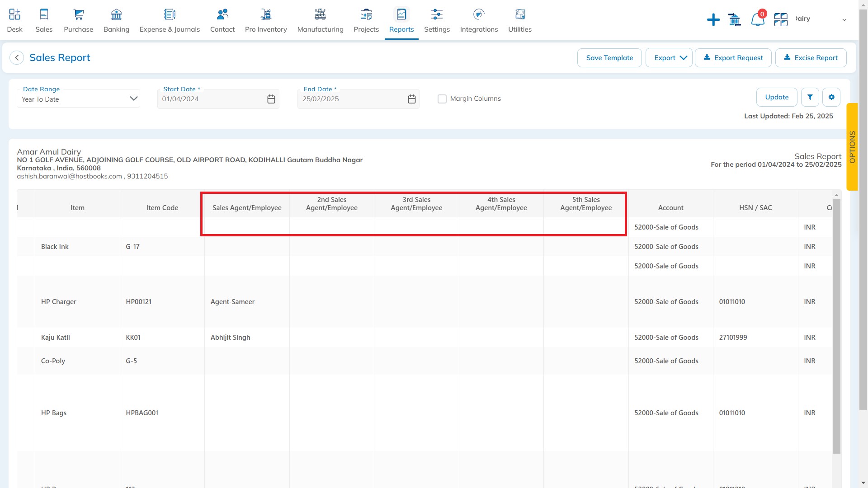Click item code KK01
Screen dimensions: 868x488
pyautogui.click(x=133, y=338)
